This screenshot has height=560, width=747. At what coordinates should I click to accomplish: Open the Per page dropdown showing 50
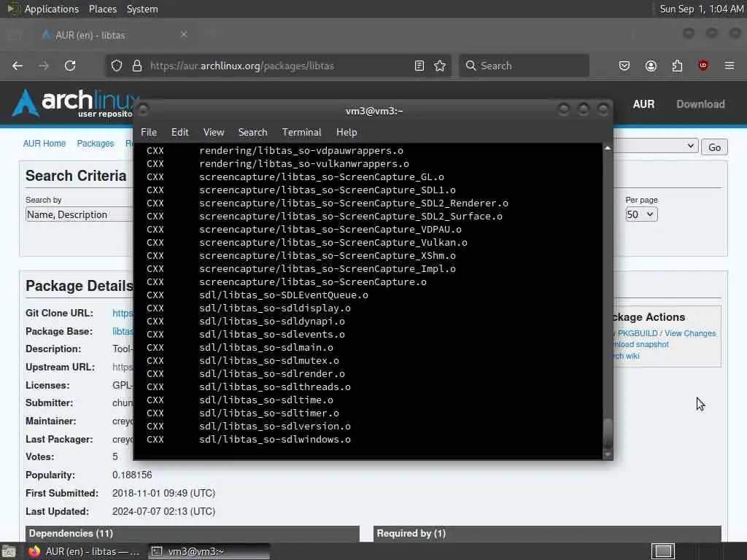[641, 214]
